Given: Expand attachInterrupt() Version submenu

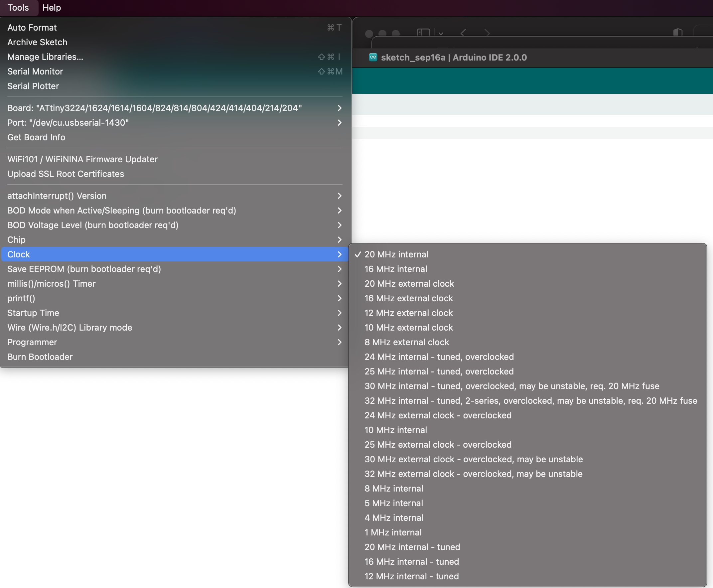Looking at the screenshot, I should (175, 196).
